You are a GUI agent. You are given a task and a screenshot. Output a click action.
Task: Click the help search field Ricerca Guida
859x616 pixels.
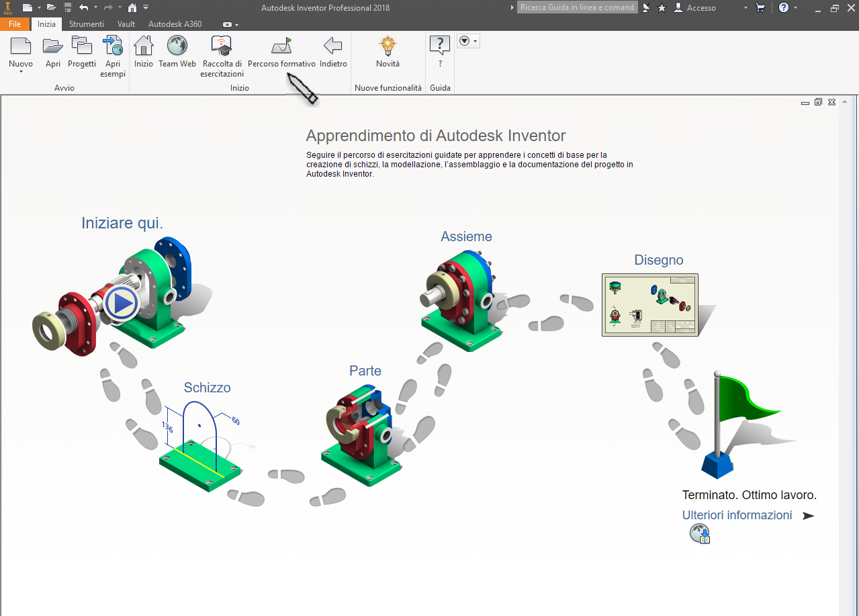click(x=577, y=7)
